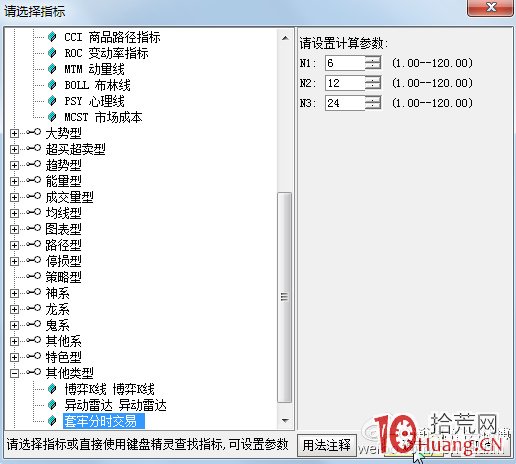Click the category icon beside 成交量型
516x464 pixels.
pyautogui.click(x=34, y=196)
